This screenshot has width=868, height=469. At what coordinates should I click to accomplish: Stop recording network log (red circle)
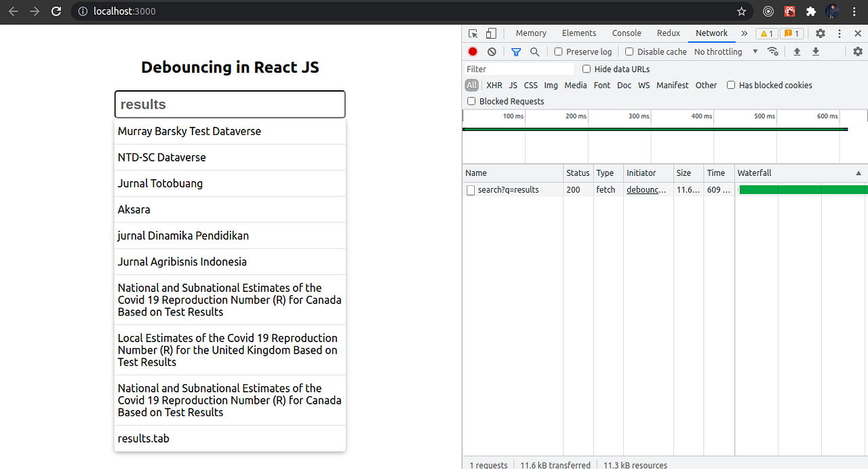coord(472,52)
